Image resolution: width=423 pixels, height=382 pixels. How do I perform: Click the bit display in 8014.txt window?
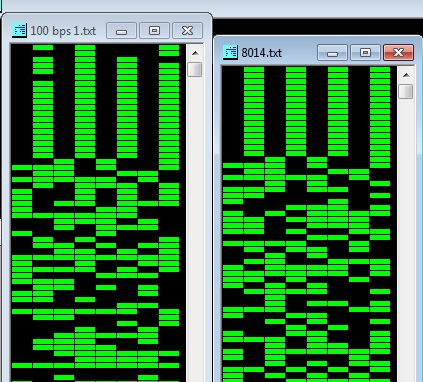pos(309,224)
